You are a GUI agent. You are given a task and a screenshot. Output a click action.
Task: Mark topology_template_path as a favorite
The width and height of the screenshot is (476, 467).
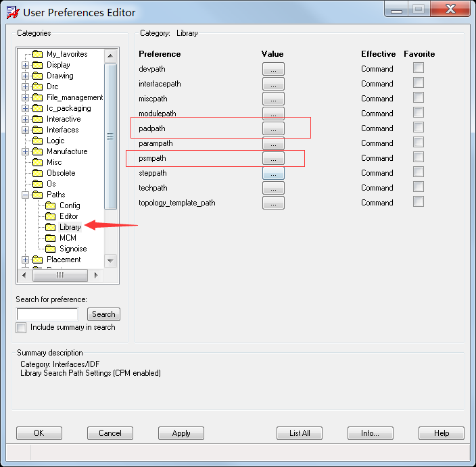(x=419, y=201)
